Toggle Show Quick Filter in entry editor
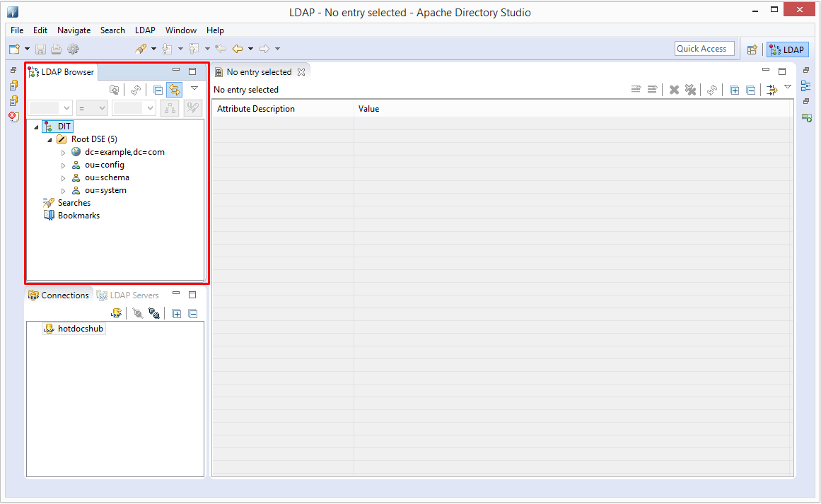 click(771, 90)
